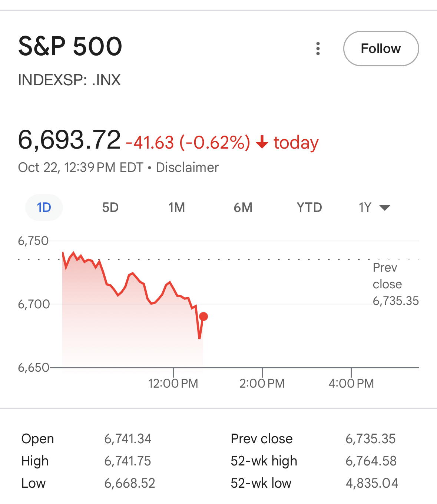Show the 1M chart range

[176, 208]
